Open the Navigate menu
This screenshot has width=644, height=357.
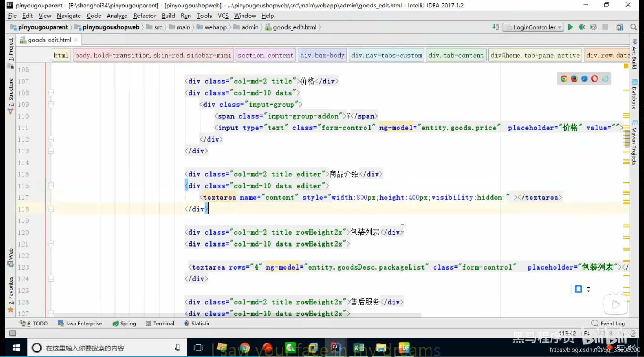tap(69, 16)
